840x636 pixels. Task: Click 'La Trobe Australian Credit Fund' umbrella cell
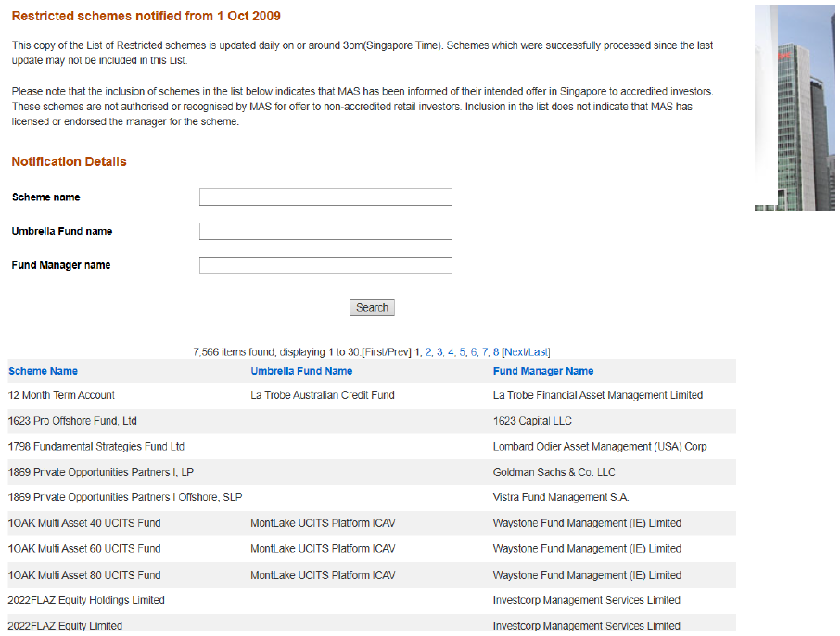pyautogui.click(x=323, y=395)
